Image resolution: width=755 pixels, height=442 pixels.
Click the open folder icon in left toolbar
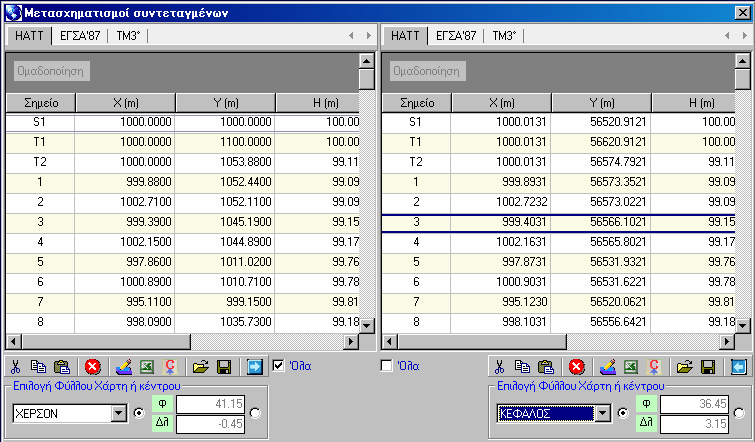click(x=201, y=367)
